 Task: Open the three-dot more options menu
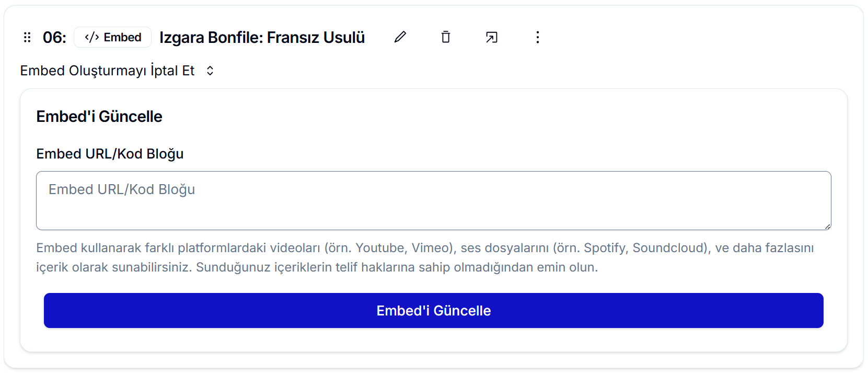(x=538, y=37)
